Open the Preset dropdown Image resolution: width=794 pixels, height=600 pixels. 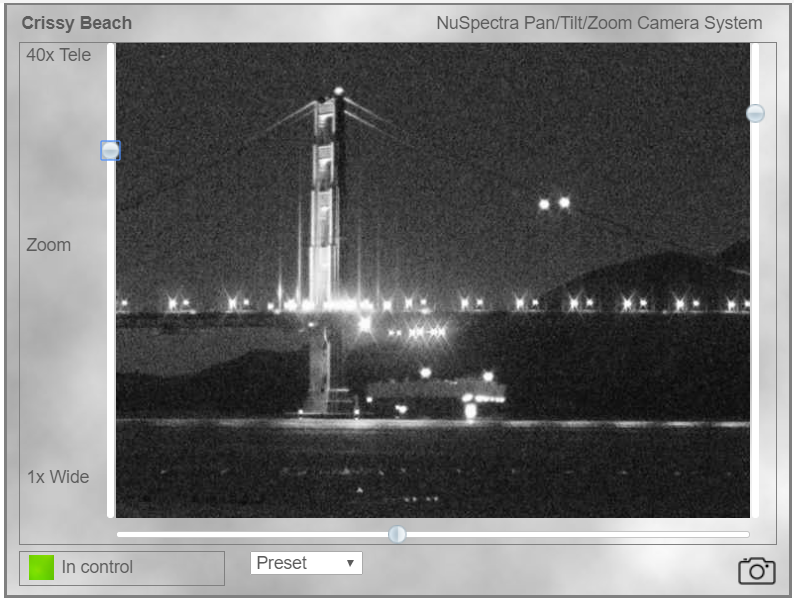(306, 563)
